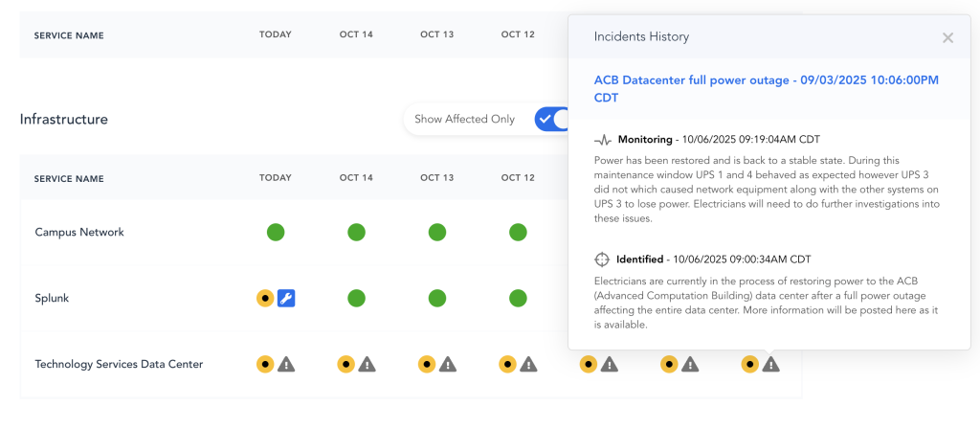This screenshot has height=429, width=980.
Task: Select the Splunk service name
Action: coord(54,298)
